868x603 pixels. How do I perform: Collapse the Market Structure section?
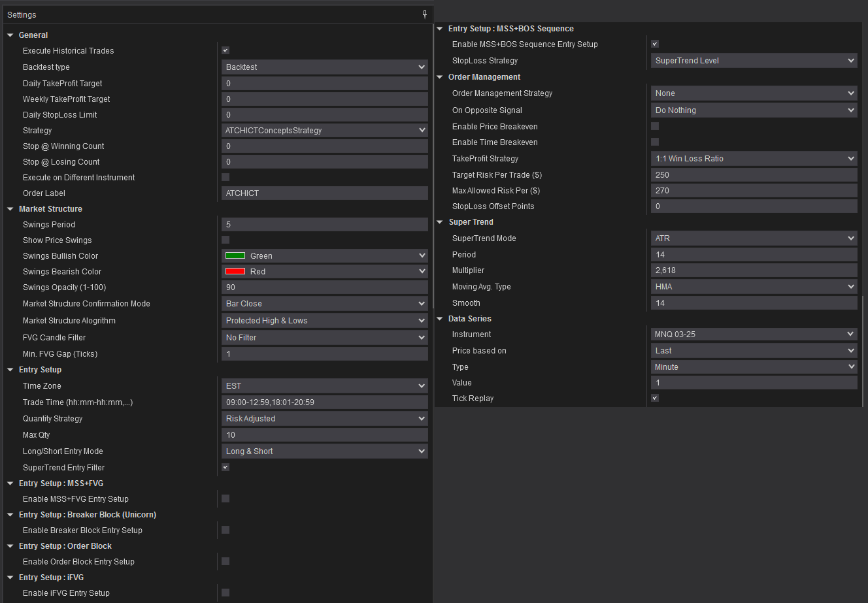(10, 209)
